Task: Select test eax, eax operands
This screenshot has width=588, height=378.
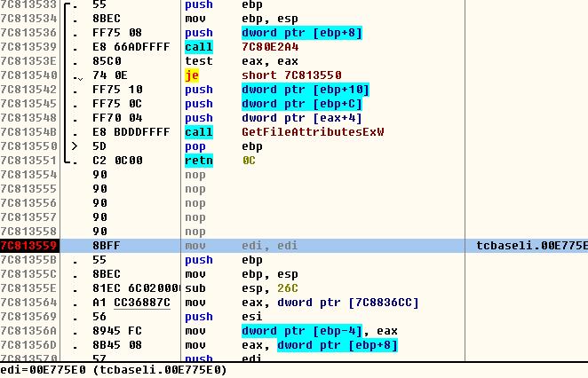Action: 270,61
